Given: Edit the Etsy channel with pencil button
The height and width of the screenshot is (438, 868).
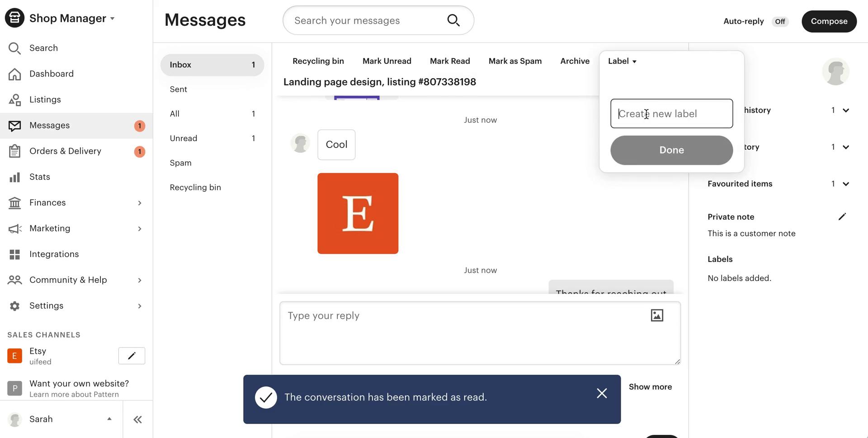Looking at the screenshot, I should 132,356.
